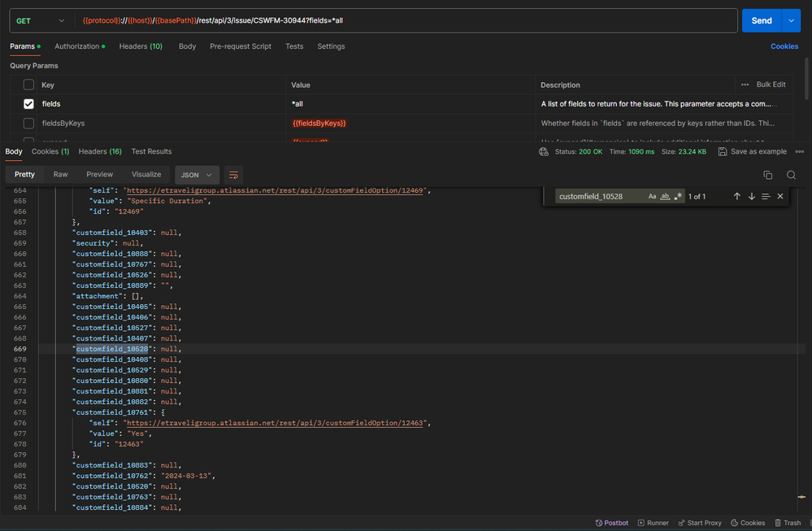Image resolution: width=812 pixels, height=531 pixels.
Task: Click Save as example
Action: click(752, 150)
